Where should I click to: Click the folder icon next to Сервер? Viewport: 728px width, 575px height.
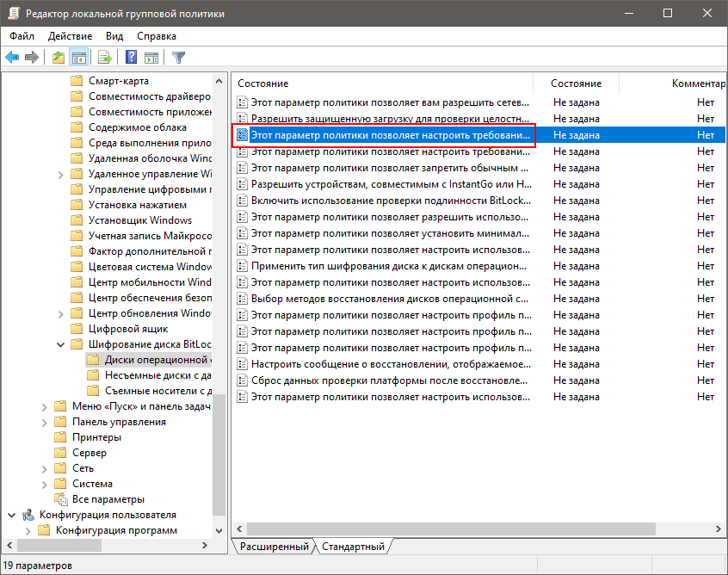tap(60, 453)
